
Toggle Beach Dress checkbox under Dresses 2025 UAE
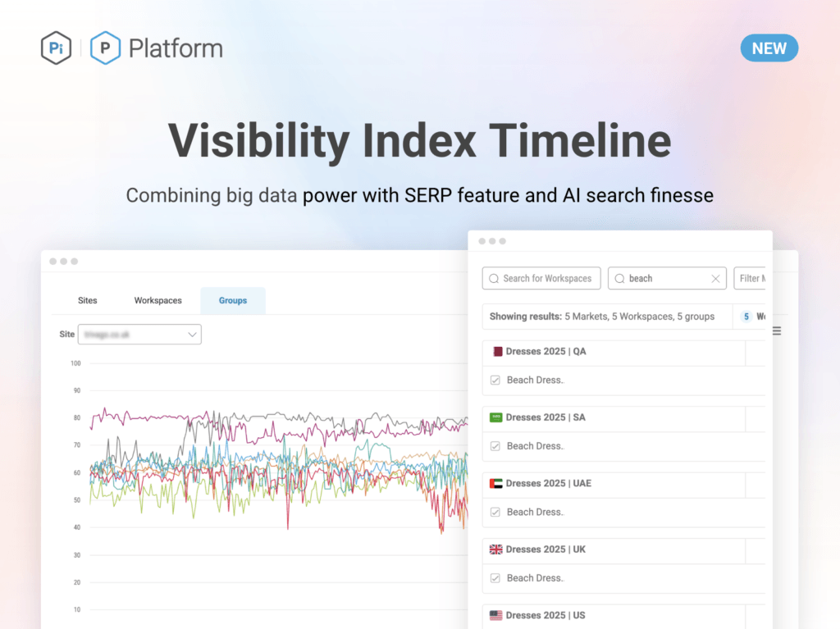pos(495,513)
